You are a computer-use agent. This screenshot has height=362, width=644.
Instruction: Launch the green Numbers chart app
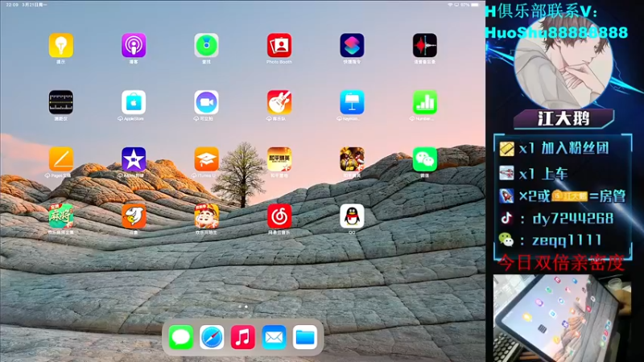425,102
